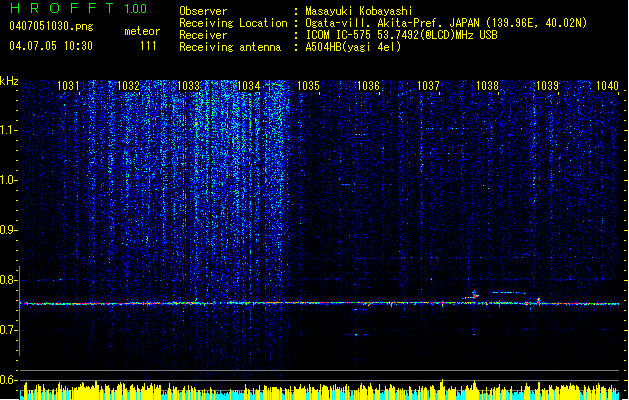
Task: Click the meteor echo burst near 1038
Action: pyautogui.click(x=474, y=296)
